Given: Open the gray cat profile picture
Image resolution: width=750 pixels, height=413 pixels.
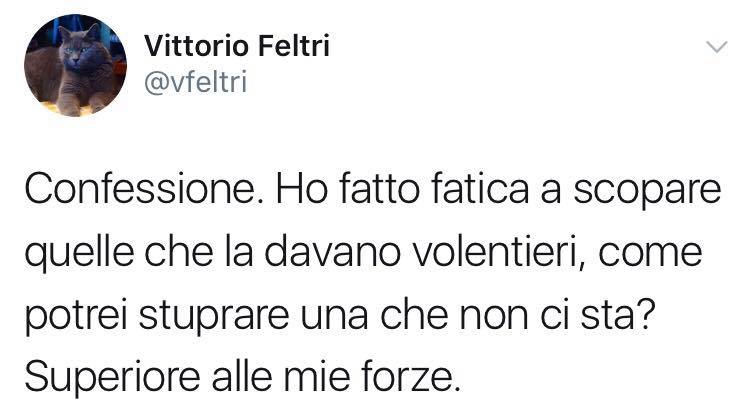Looking at the screenshot, I should [76, 65].
